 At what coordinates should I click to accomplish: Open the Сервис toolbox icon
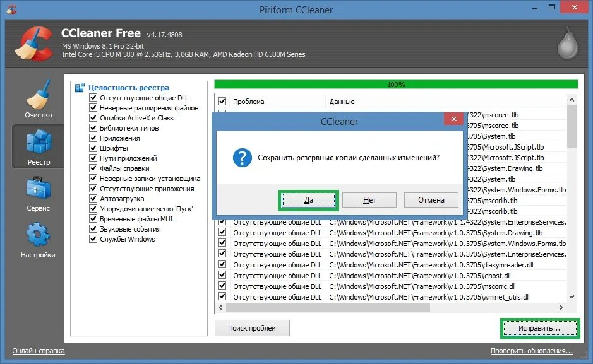[38, 188]
